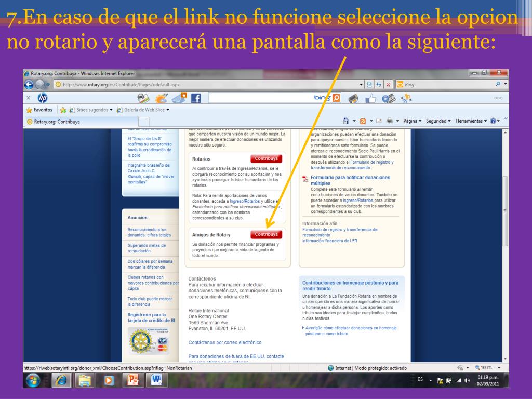Click the Read mail icon in command bar

(x=379, y=121)
